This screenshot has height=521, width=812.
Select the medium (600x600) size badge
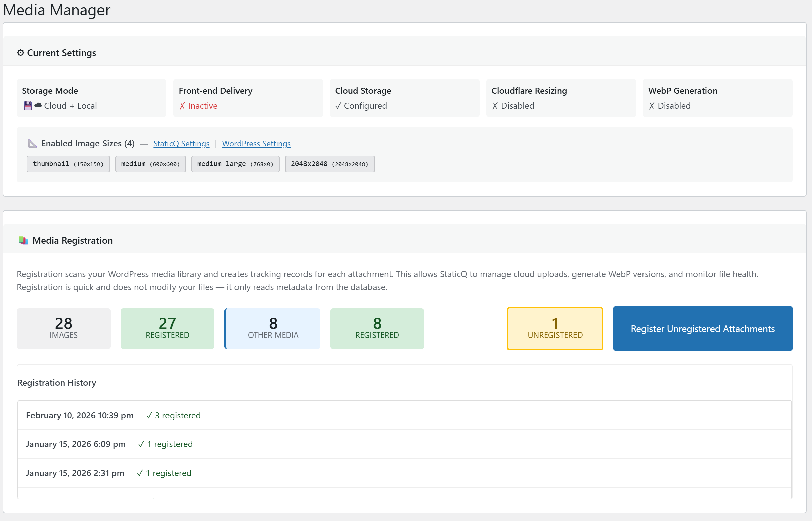pos(150,164)
